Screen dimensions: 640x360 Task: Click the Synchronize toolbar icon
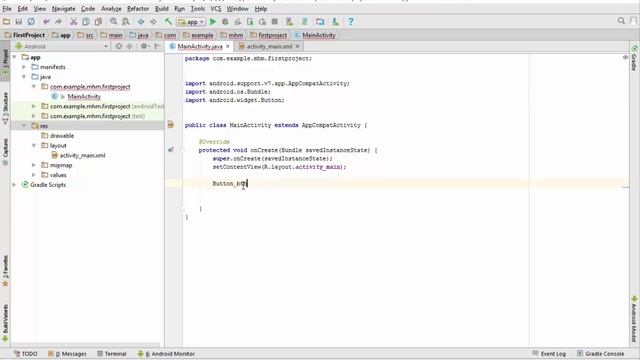pyautogui.click(x=31, y=22)
